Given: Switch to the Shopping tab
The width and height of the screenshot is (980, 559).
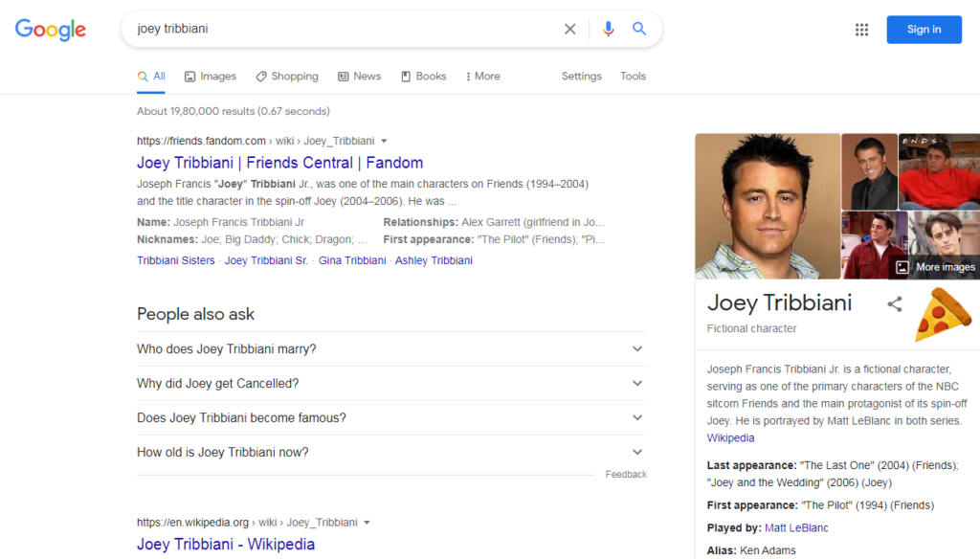Looking at the screenshot, I should pos(287,77).
